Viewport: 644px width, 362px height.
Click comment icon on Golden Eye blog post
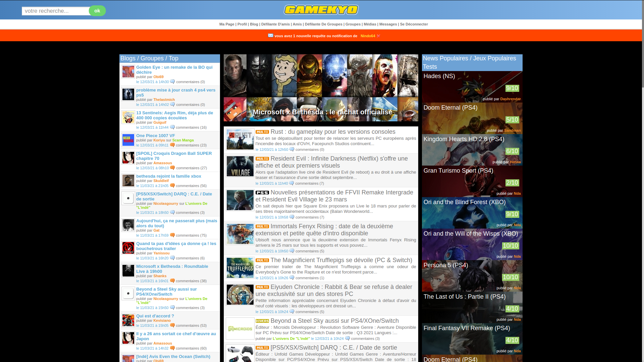[172, 82]
